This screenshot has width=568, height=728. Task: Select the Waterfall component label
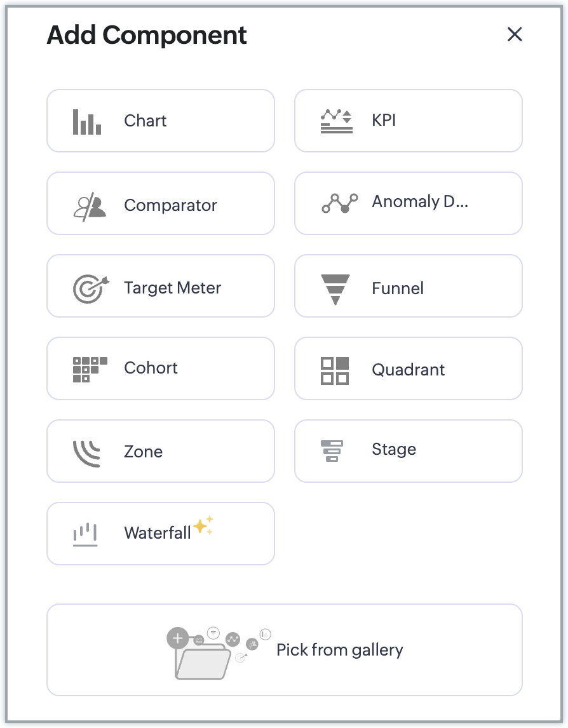[158, 533]
